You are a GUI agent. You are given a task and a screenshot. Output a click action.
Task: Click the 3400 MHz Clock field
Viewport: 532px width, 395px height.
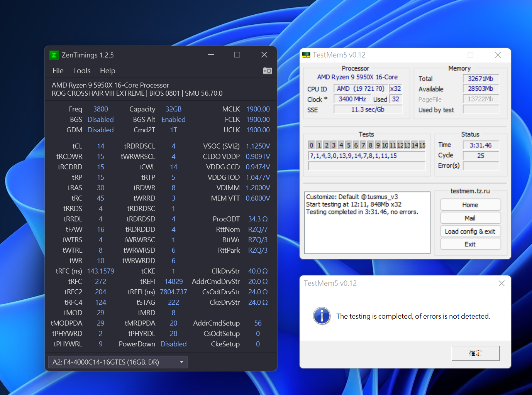click(352, 99)
